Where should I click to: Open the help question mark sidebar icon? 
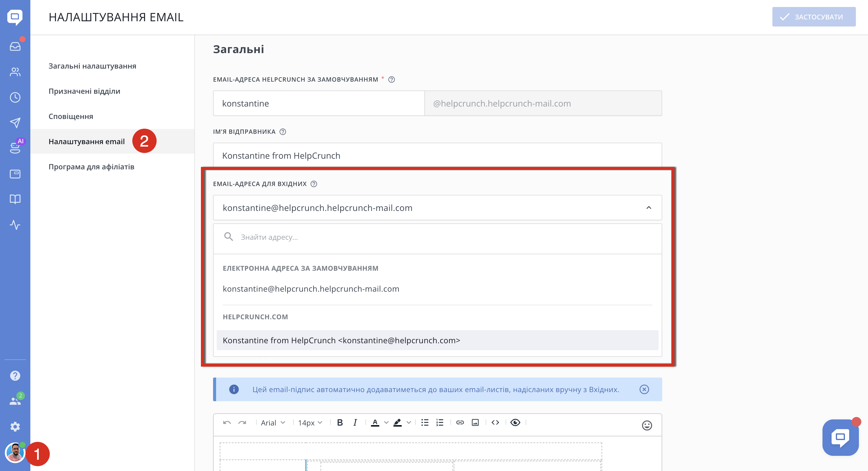[15, 376]
